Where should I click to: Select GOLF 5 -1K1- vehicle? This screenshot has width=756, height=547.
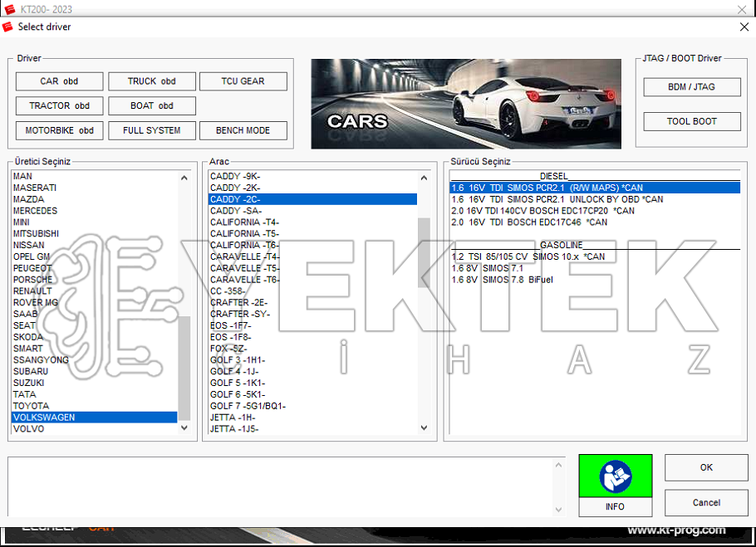coord(312,383)
